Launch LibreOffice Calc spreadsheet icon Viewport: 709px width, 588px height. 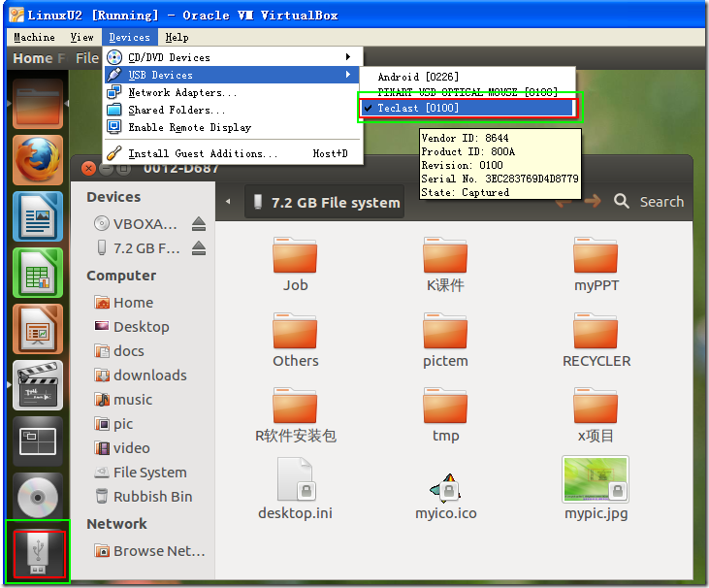tap(38, 273)
